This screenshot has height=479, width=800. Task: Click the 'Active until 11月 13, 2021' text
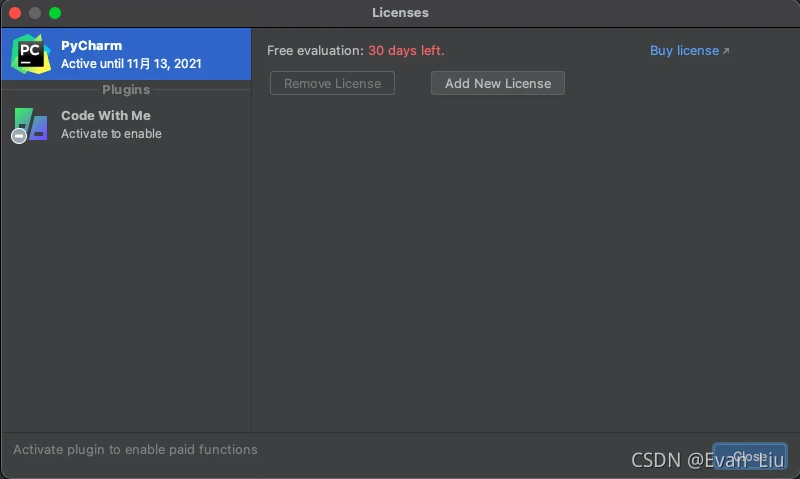coord(131,63)
